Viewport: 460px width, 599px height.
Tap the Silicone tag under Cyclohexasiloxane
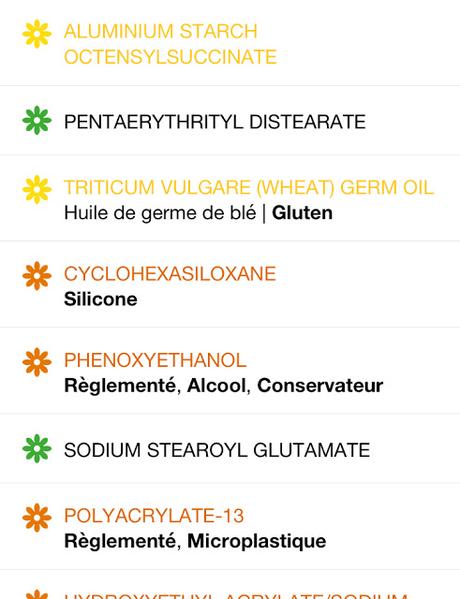[x=100, y=299]
